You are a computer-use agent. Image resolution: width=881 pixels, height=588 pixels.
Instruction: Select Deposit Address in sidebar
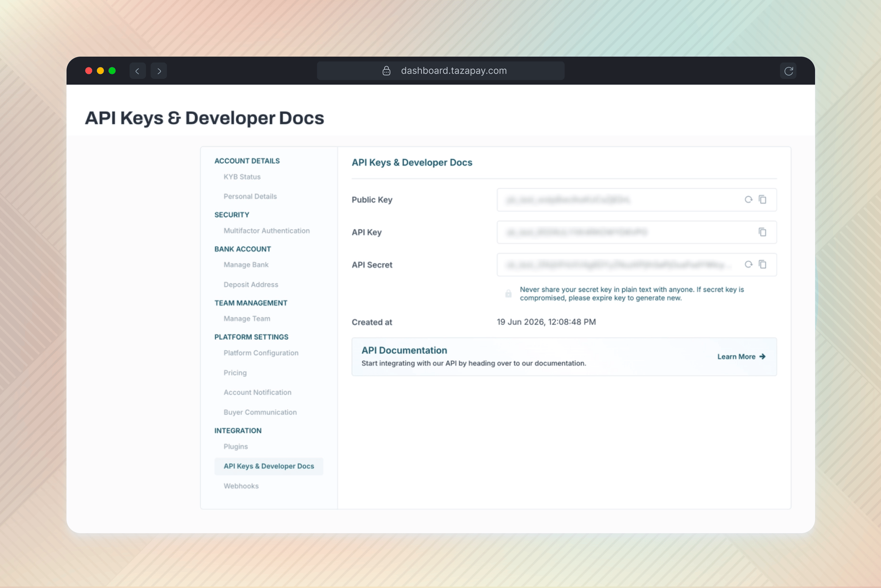coord(251,285)
